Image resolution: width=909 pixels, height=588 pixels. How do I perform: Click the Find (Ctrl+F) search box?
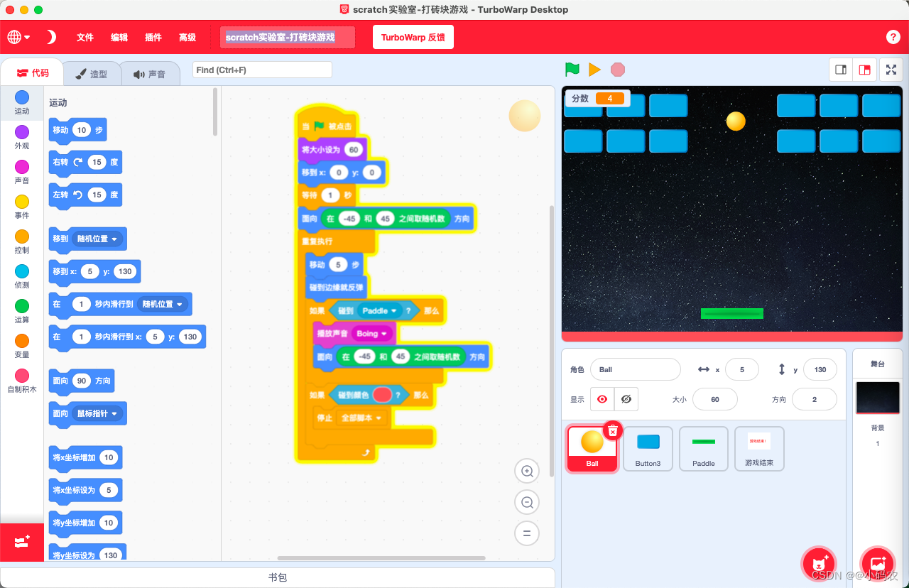click(x=262, y=70)
